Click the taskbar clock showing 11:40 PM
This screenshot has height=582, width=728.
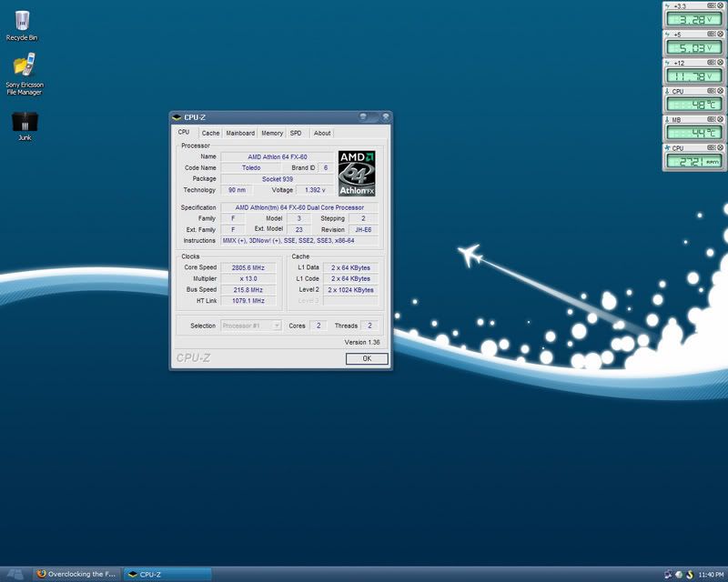(x=711, y=575)
